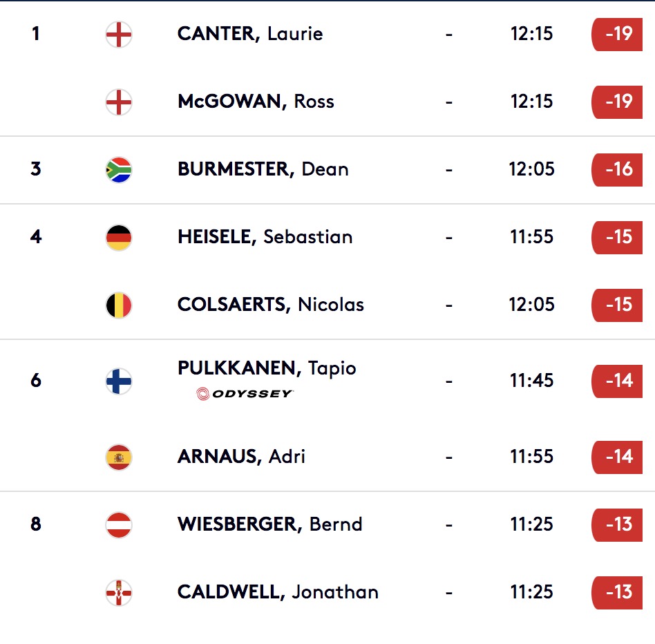Click the Spanish flag beside Arnaus

(x=119, y=457)
